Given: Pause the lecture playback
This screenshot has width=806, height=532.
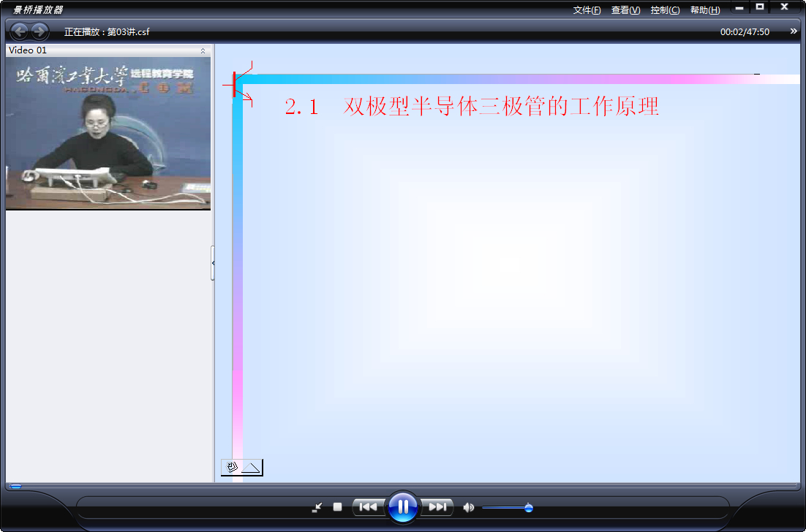Looking at the screenshot, I should (403, 507).
